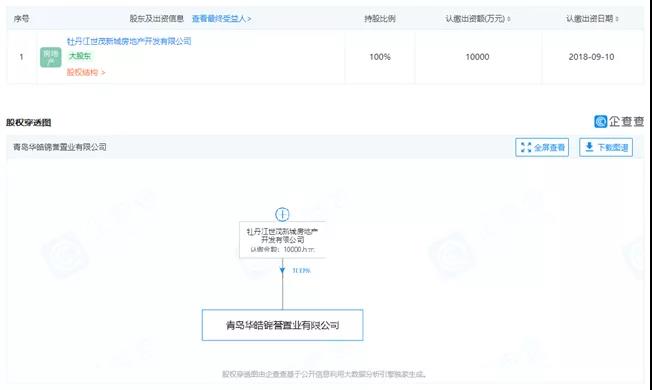Select the 牡丹江世茂新城房地产 node in chart
This screenshot has width=652, height=390.
(282, 240)
